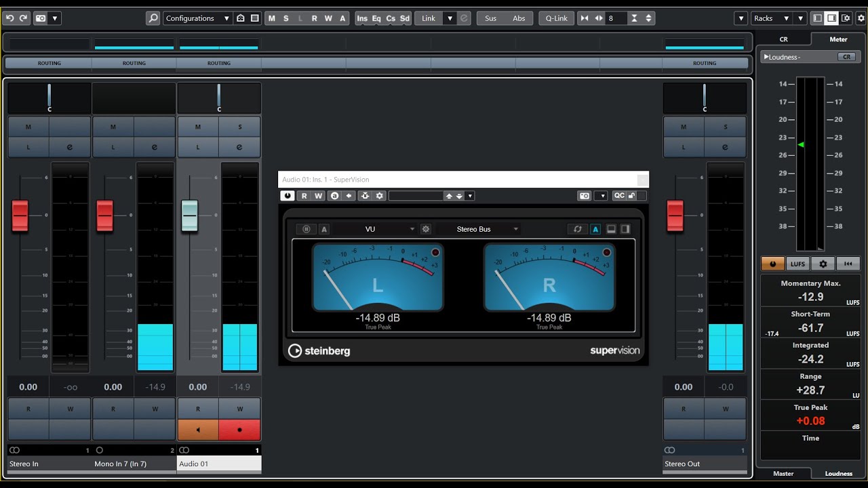Click the Redo arrow icon
The width and height of the screenshot is (868, 488).
pyautogui.click(x=24, y=18)
